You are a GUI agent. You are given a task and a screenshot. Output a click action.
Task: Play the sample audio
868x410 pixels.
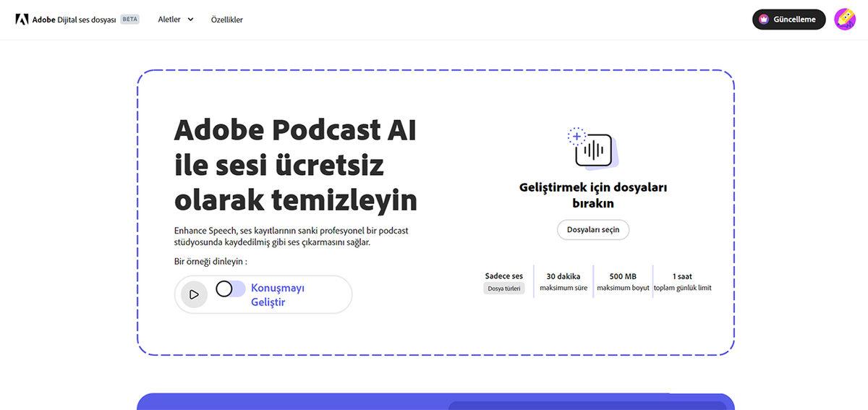pos(194,294)
